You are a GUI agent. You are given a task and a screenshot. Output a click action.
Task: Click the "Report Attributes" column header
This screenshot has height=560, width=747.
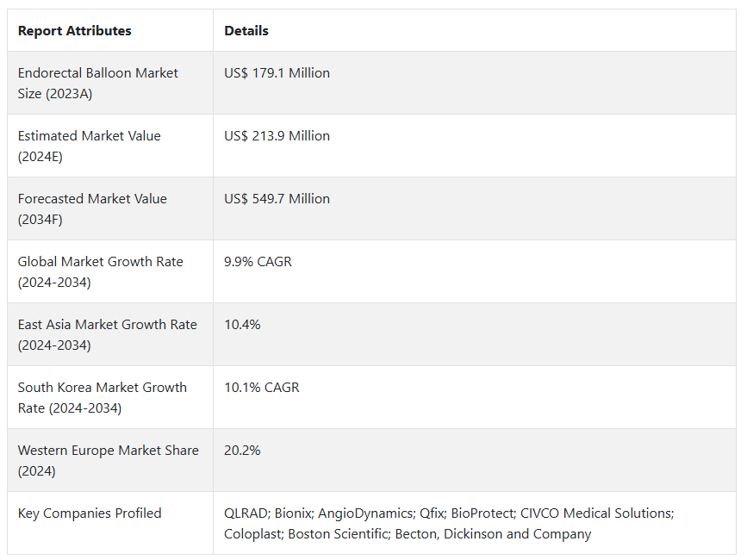(x=75, y=31)
